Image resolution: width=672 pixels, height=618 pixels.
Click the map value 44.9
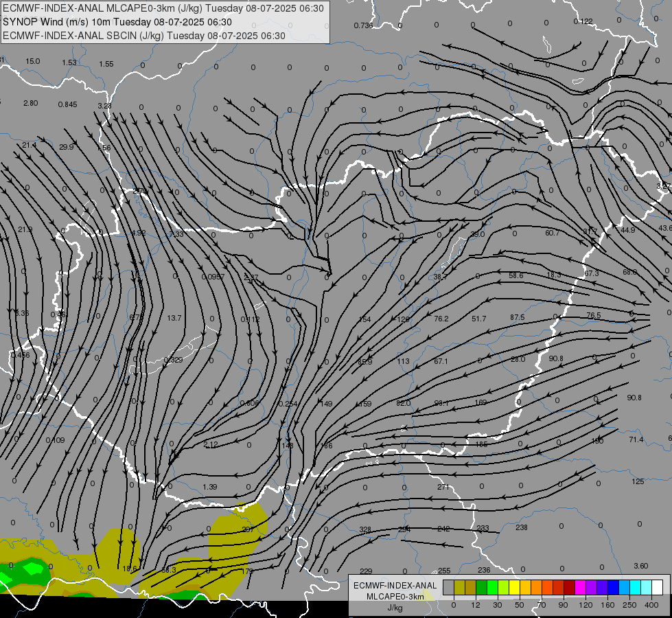[628, 230]
